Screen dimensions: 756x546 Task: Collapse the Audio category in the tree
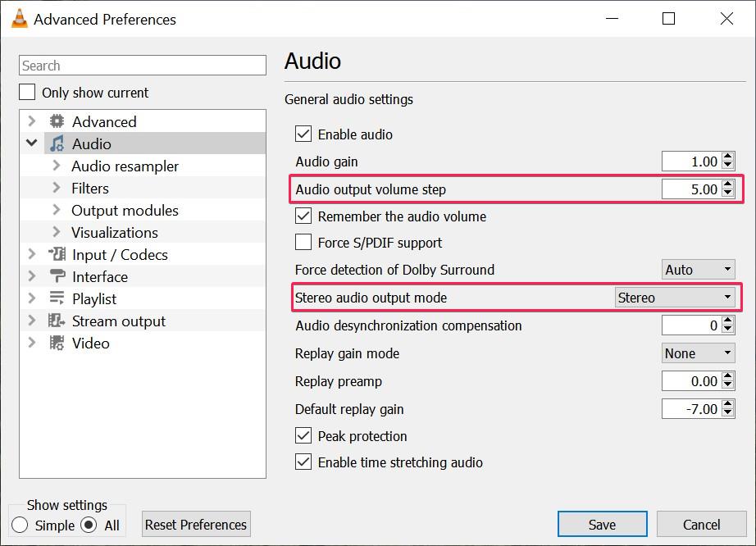click(31, 143)
